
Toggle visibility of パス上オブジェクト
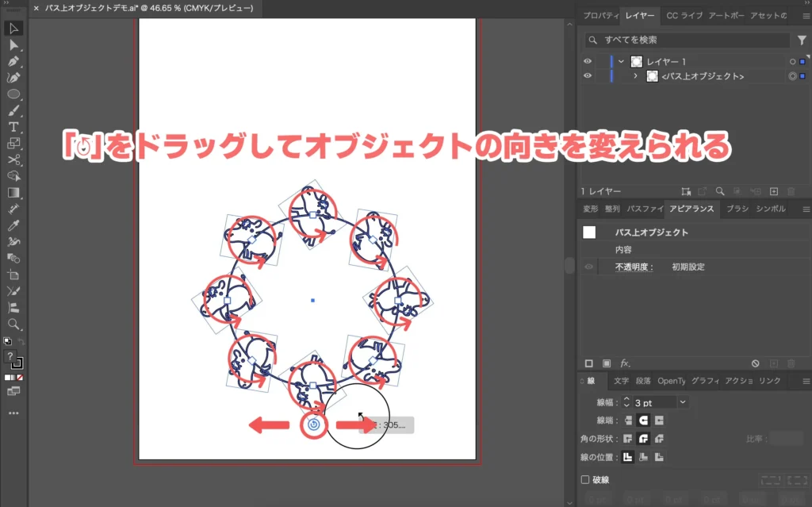(x=588, y=77)
